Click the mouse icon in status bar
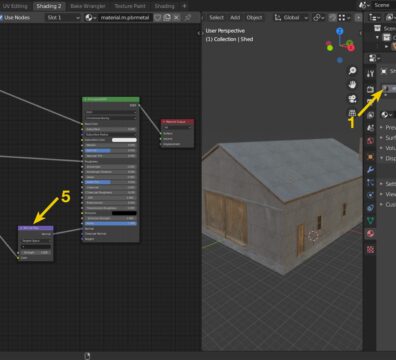This screenshot has height=360, width=396. coord(87,356)
